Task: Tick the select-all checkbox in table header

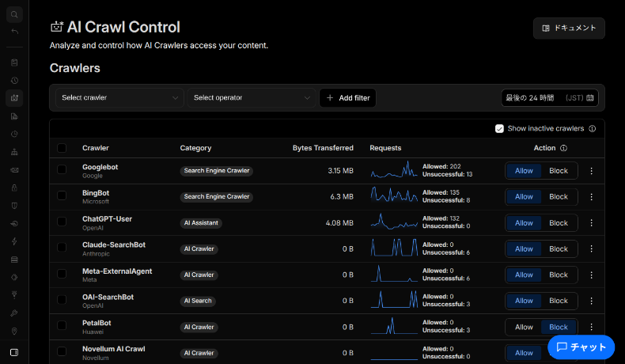Action: click(x=62, y=148)
